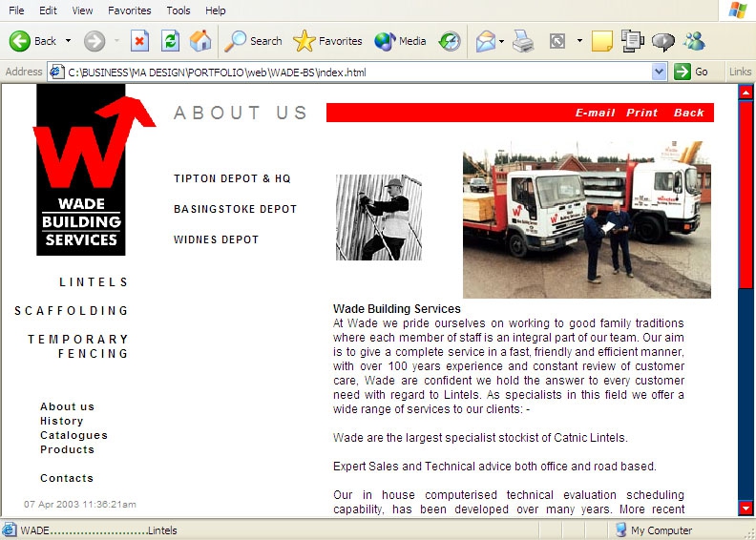Click the E-mail link in red banner
Viewport: 756px width, 540px height.
coord(595,113)
